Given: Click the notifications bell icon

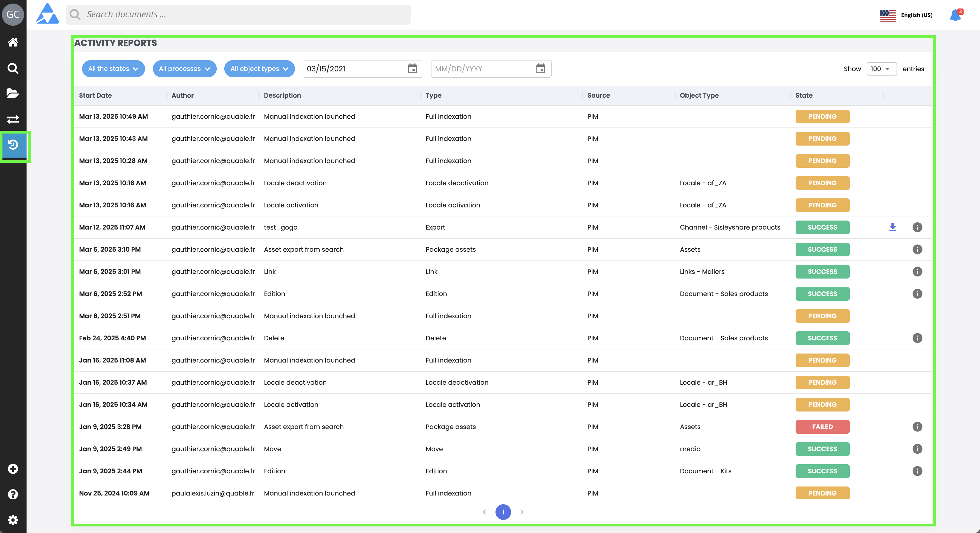Looking at the screenshot, I should pos(955,15).
